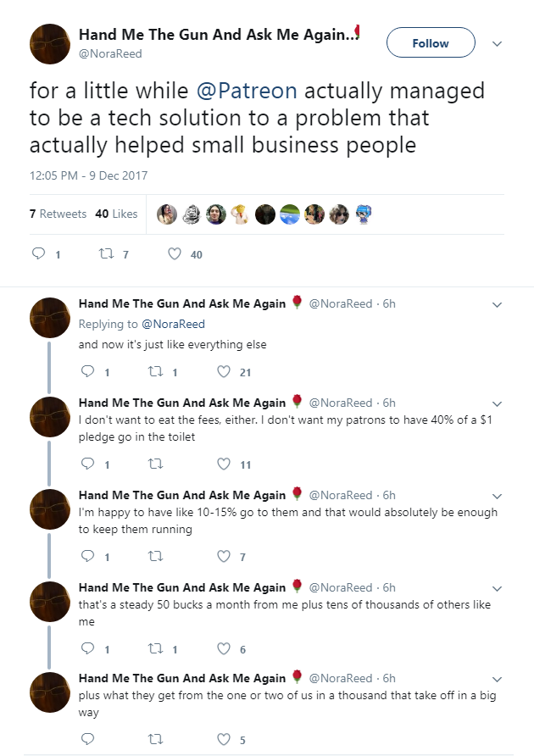Expand options on the '10-15% go to them' tweet
This screenshot has width=534, height=756.
pos(497,496)
